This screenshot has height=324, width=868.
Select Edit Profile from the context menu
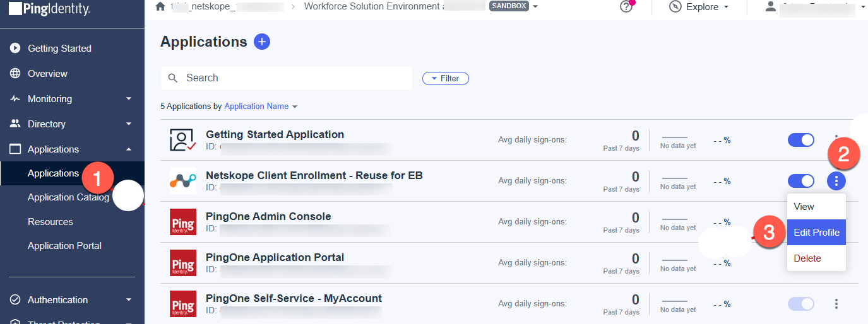[x=816, y=233]
